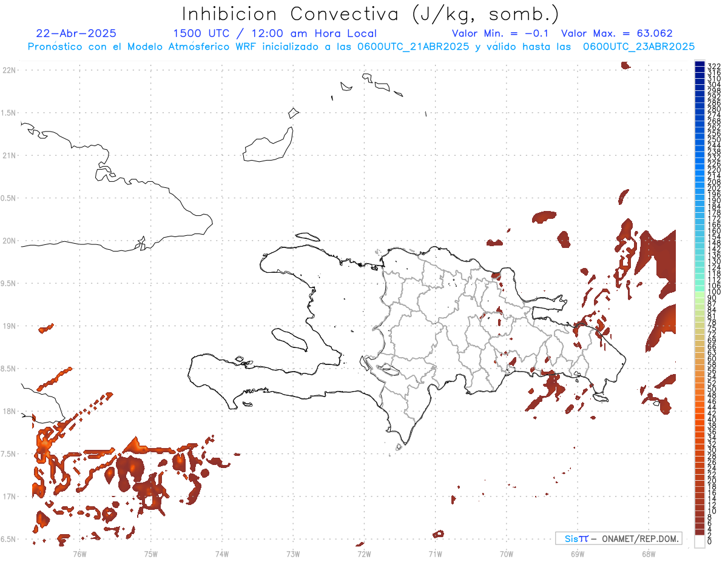Click the valid-until time '0600UTC_23ABR2025'
This screenshot has height=562, width=728.
(639, 47)
